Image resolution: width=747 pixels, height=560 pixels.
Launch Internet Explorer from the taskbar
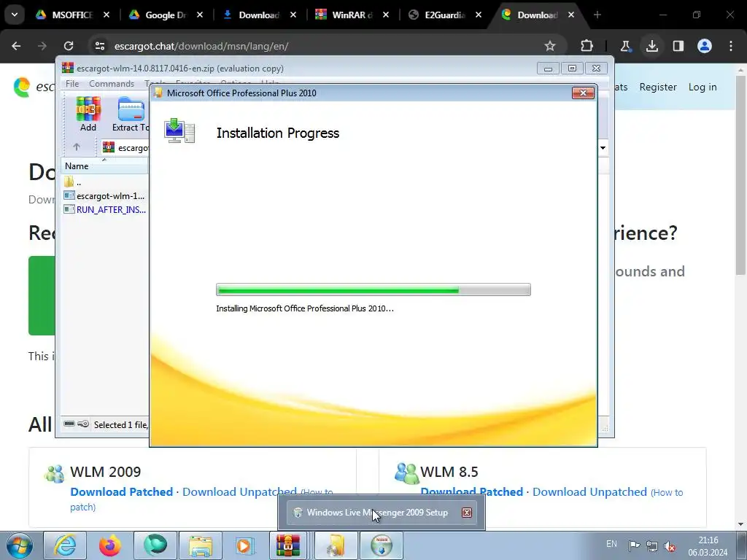coord(65,545)
